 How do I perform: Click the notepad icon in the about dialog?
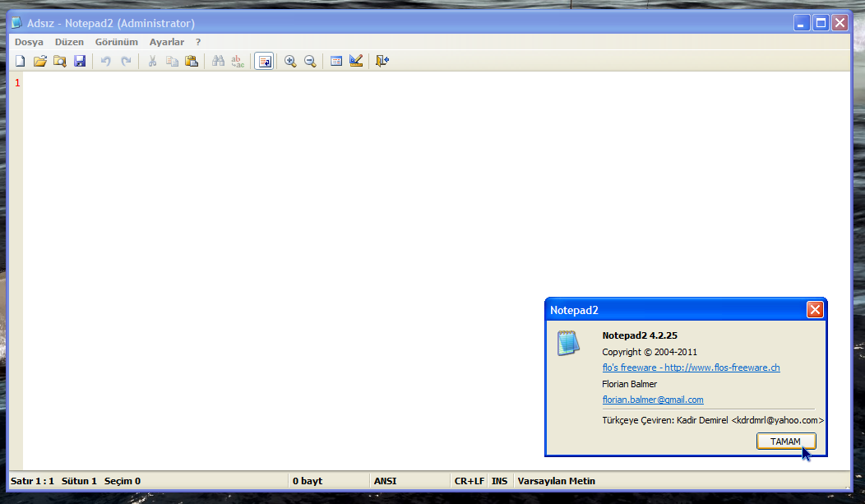tap(568, 342)
